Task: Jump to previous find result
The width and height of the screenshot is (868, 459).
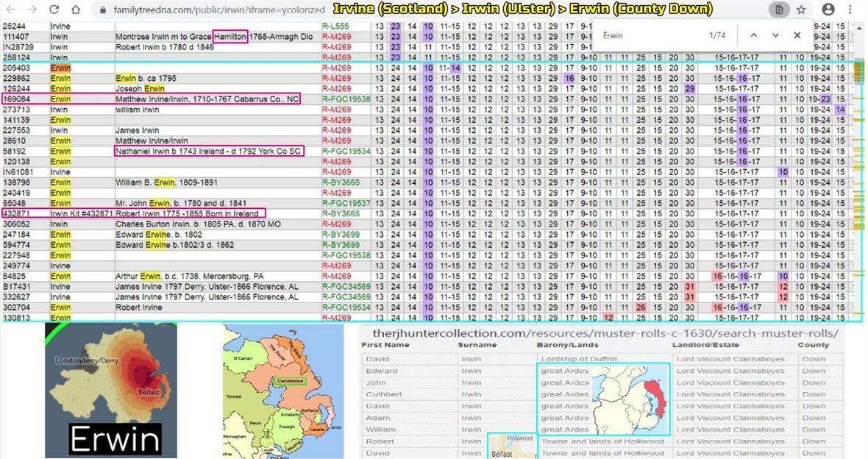Action: tap(753, 35)
